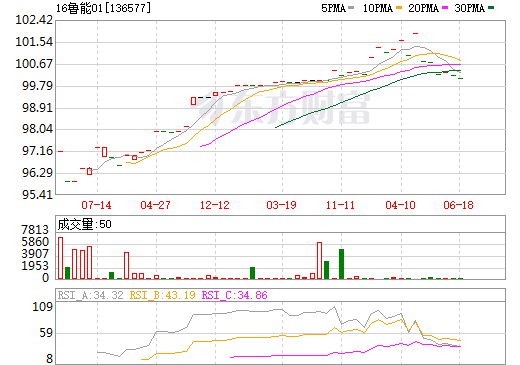Image resolution: width=520 pixels, height=365 pixels.
Task: Click the 102.42 price axis label
Action: click(34, 20)
